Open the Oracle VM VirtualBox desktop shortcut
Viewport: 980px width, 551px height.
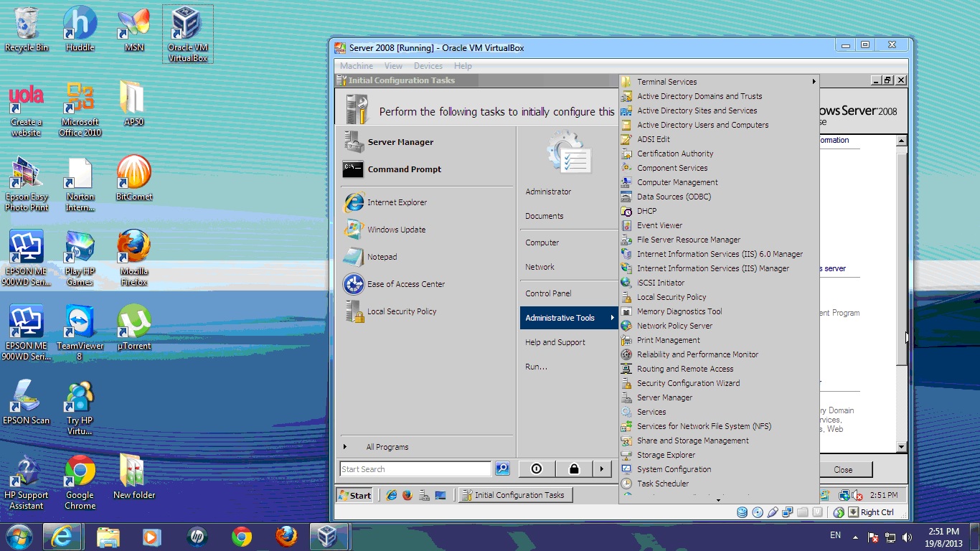187,34
